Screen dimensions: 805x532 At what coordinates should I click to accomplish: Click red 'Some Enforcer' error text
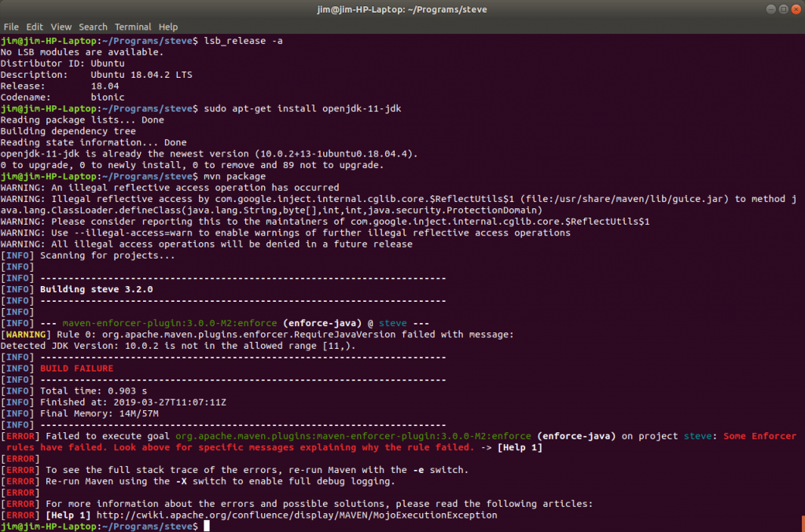click(760, 436)
